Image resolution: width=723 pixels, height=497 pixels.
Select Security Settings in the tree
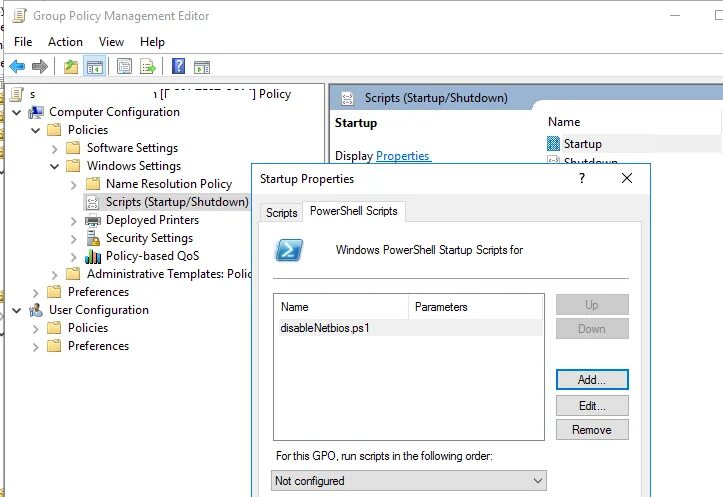[x=149, y=238]
